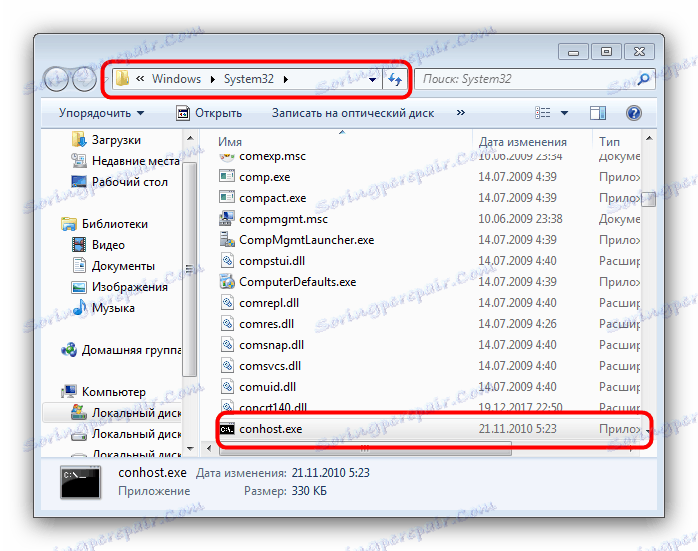Click the conhost.exe console icon

tap(227, 429)
